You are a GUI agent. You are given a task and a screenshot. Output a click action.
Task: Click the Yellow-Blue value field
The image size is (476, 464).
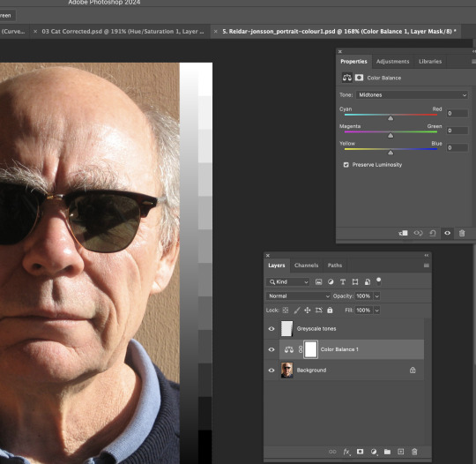tap(457, 147)
